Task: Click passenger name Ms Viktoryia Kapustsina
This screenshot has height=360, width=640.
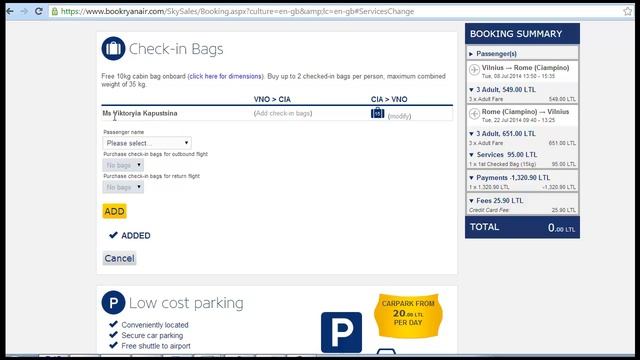Action: [140, 113]
